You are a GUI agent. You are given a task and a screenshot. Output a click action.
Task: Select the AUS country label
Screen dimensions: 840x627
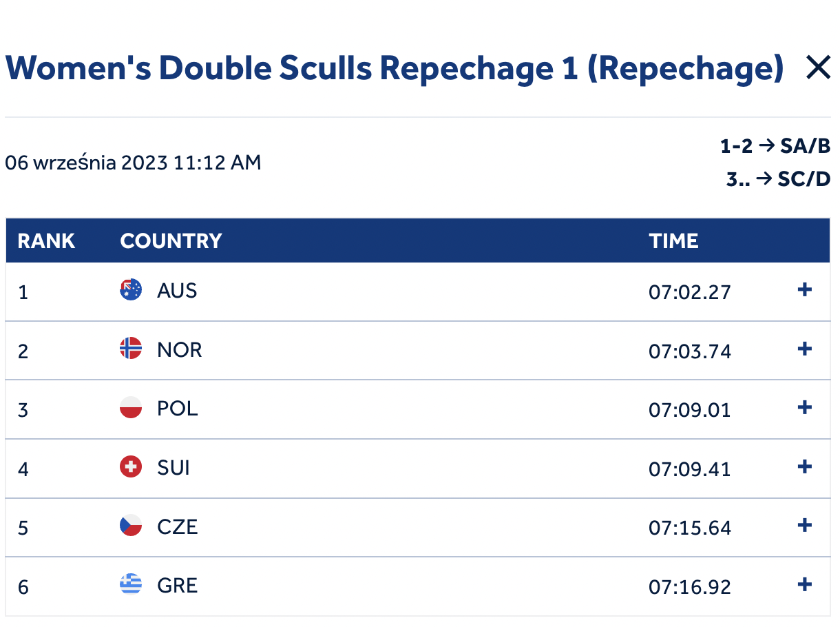pyautogui.click(x=177, y=291)
